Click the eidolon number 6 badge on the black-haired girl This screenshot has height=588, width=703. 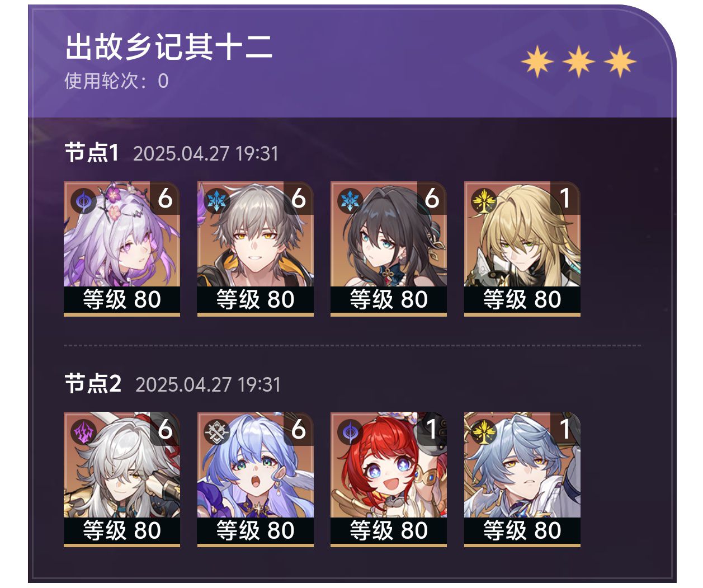point(432,198)
